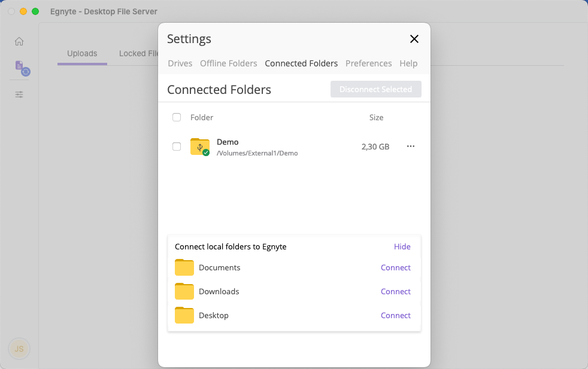588x369 pixels.
Task: Check the select-all Folder checkbox
Action: (177, 117)
